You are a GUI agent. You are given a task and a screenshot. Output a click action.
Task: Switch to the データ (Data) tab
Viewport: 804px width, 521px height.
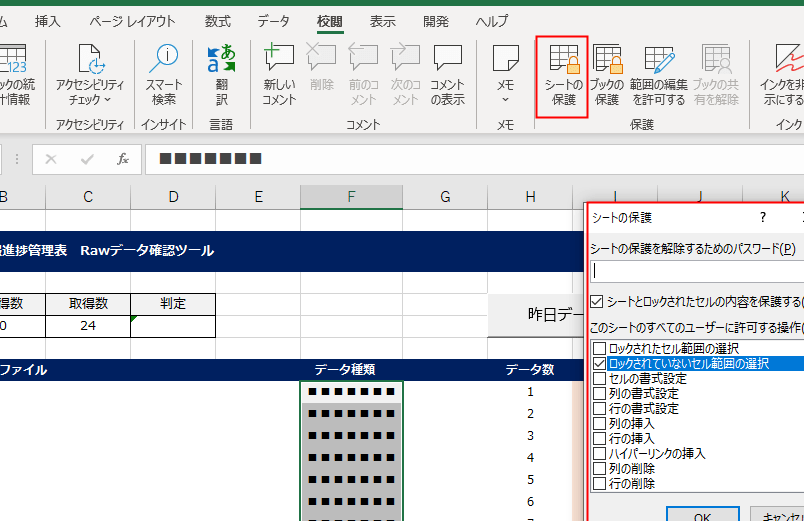(273, 22)
